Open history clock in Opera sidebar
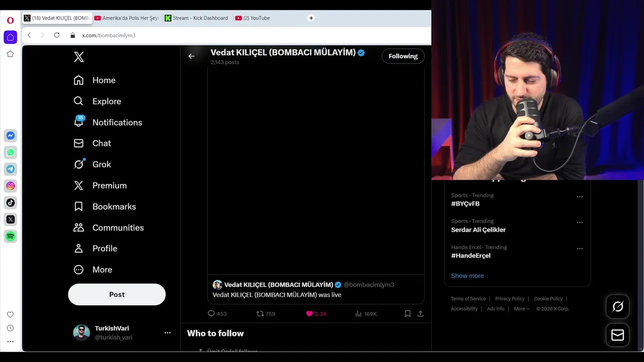Image resolution: width=644 pixels, height=362 pixels. (10, 328)
